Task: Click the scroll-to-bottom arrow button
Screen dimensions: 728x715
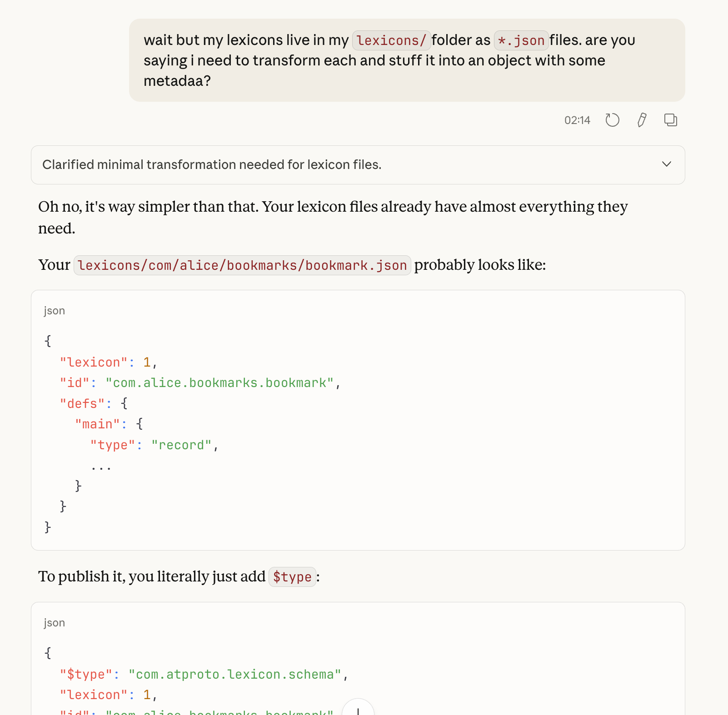Action: (358, 710)
